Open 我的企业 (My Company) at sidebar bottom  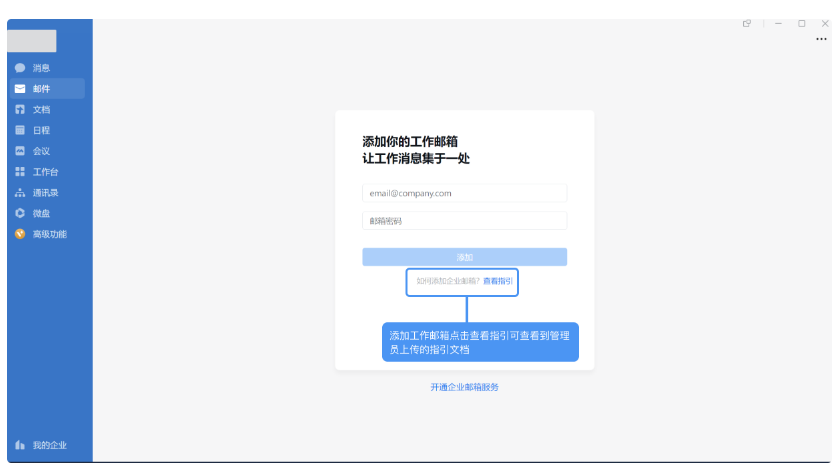tap(40, 445)
